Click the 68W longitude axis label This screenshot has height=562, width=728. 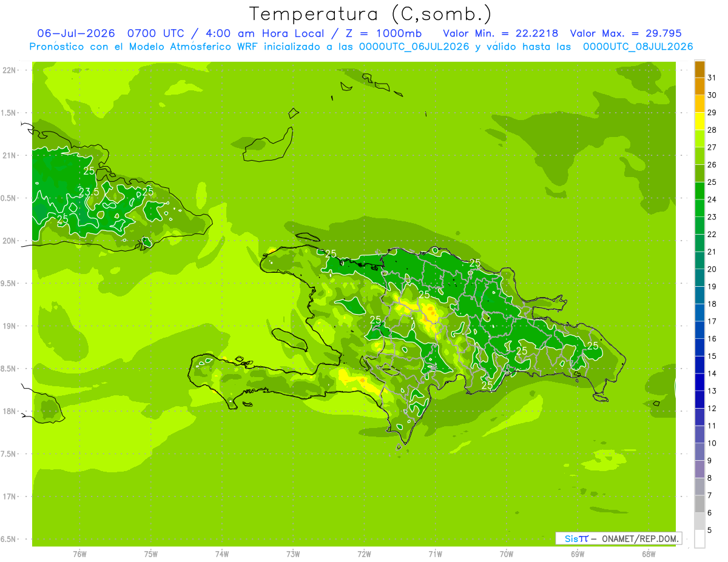[x=649, y=554]
